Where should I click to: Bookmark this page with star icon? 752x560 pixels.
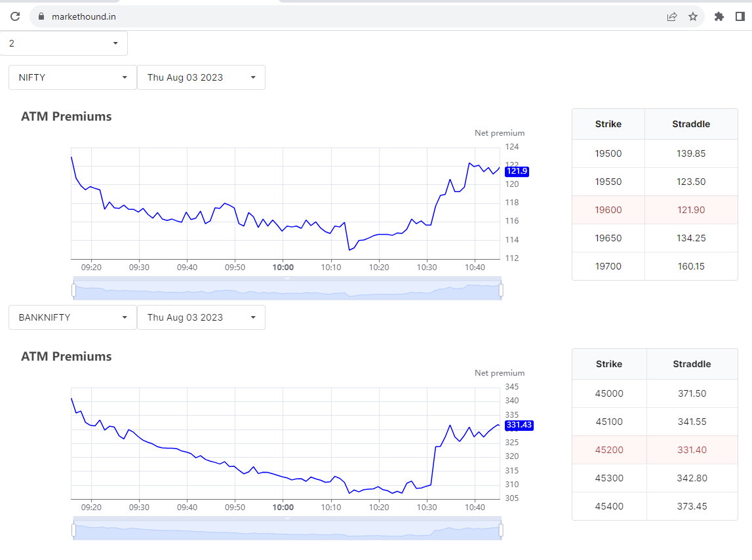pos(693,16)
